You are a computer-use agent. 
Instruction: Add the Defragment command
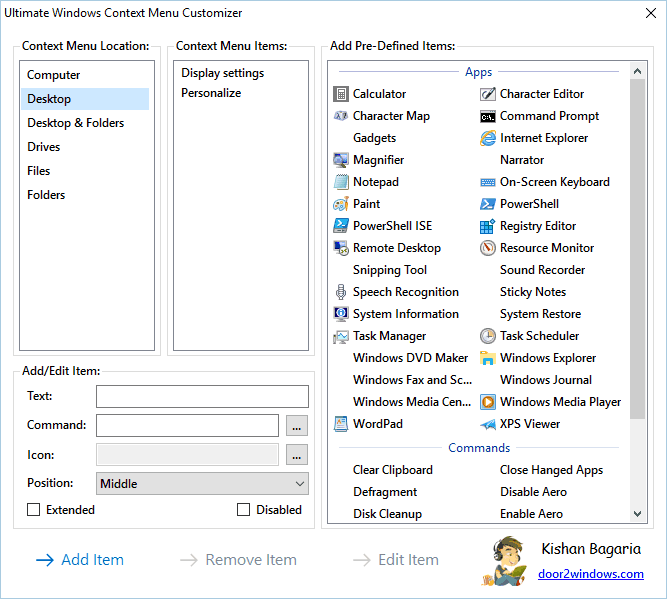point(385,492)
